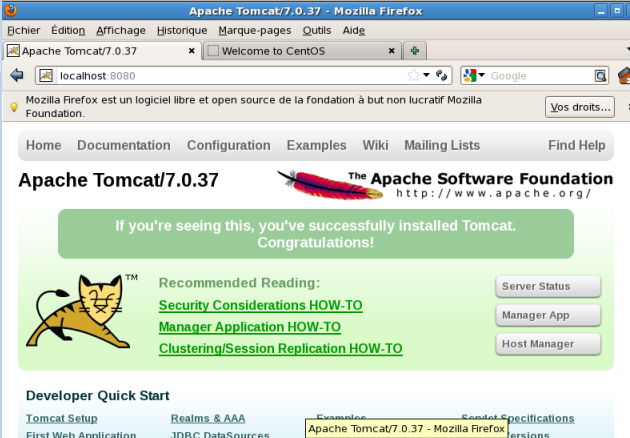Click the back navigation arrow
The image size is (630, 438).
[16, 76]
